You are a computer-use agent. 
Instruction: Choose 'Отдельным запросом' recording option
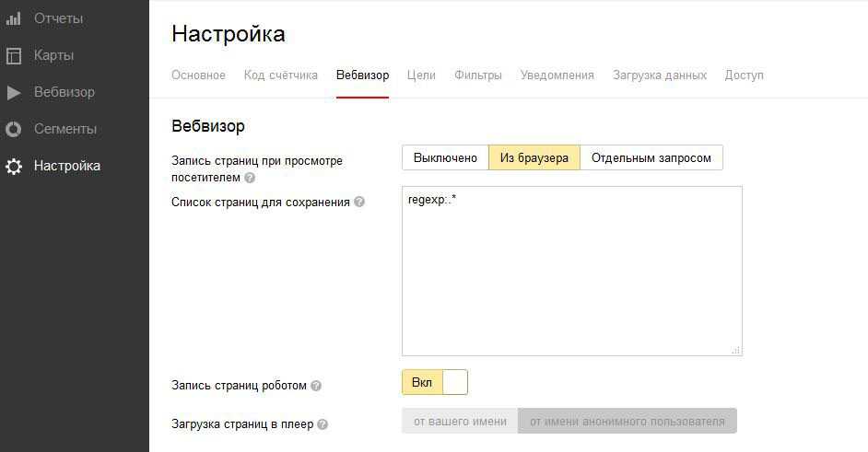[x=651, y=157]
